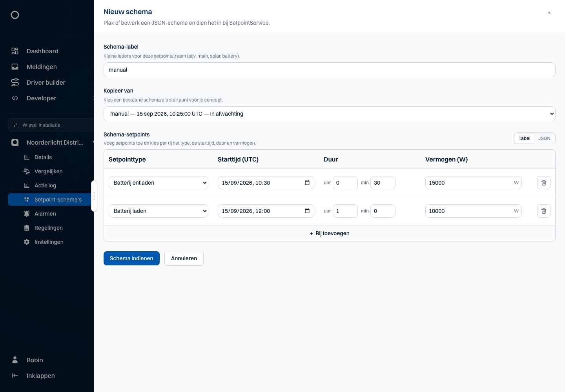The width and height of the screenshot is (565, 392).
Task: Go to Meldingen page
Action: coord(42,67)
